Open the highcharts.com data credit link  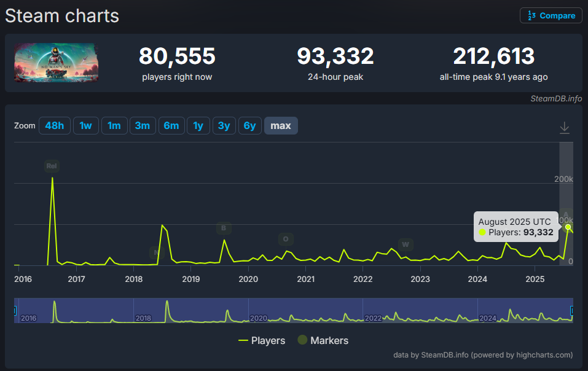coord(483,355)
